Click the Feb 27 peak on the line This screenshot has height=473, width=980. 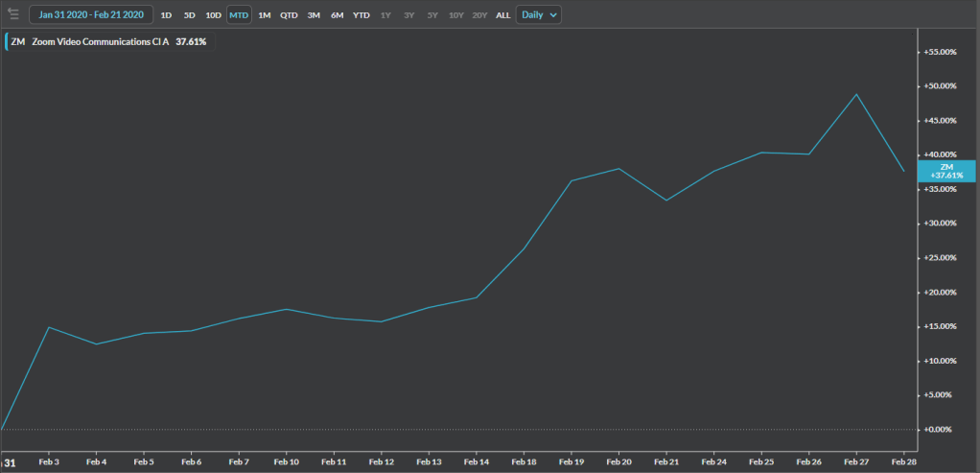click(x=856, y=94)
